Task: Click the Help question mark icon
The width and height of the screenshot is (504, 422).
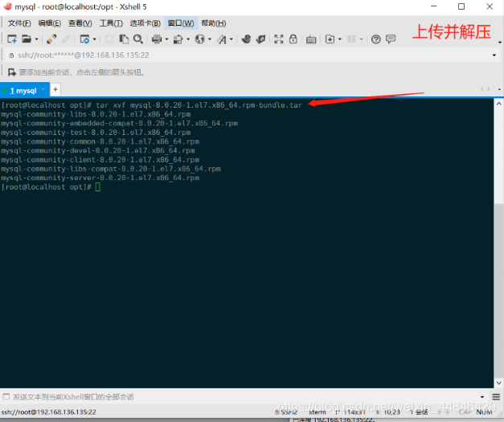Action: coord(375,39)
